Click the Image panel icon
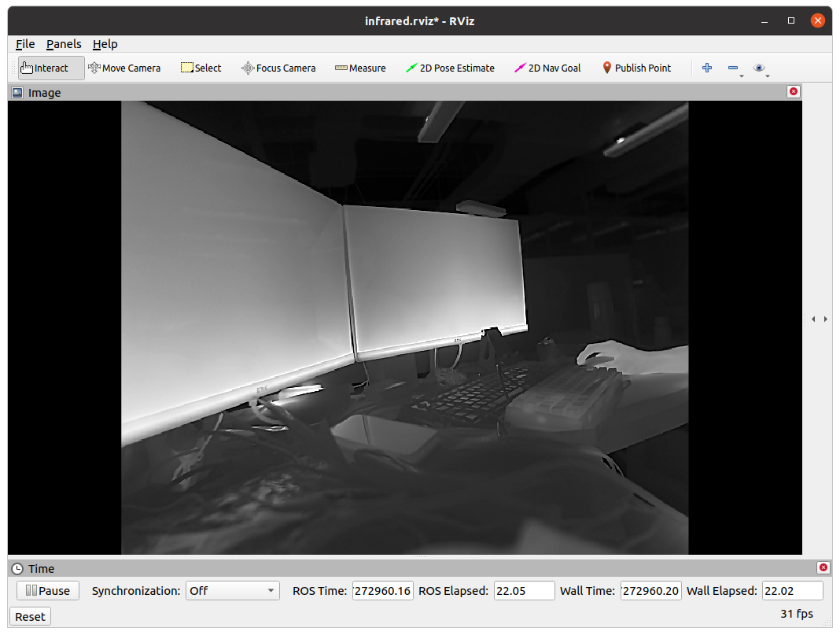Viewport: 840px width, 635px height. [17, 93]
